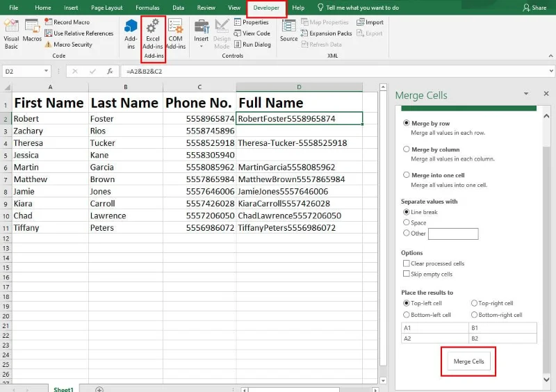Expand the Insert controls dropdown
The width and height of the screenshot is (556, 392).
pyautogui.click(x=202, y=40)
